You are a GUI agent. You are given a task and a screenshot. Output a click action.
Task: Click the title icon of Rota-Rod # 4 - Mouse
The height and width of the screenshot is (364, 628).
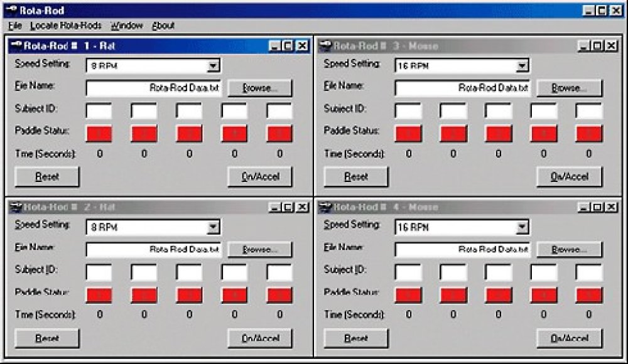325,207
